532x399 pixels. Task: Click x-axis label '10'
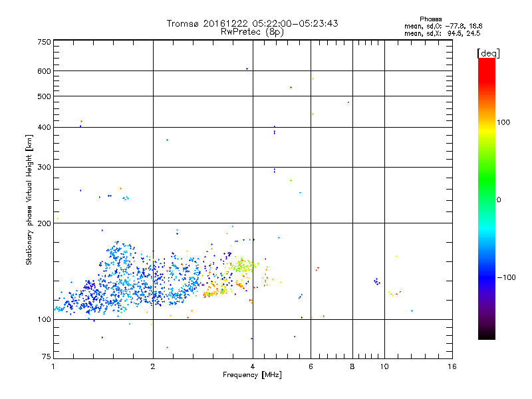coord(384,366)
